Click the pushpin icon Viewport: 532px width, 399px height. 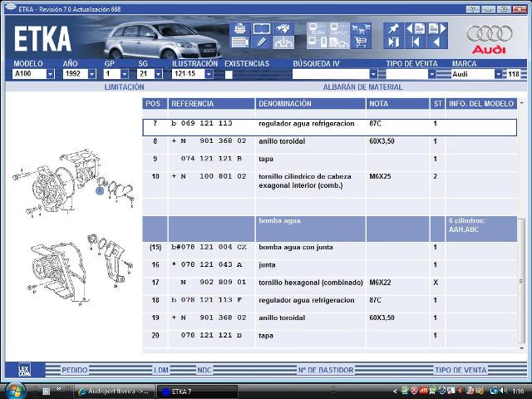pos(393,28)
